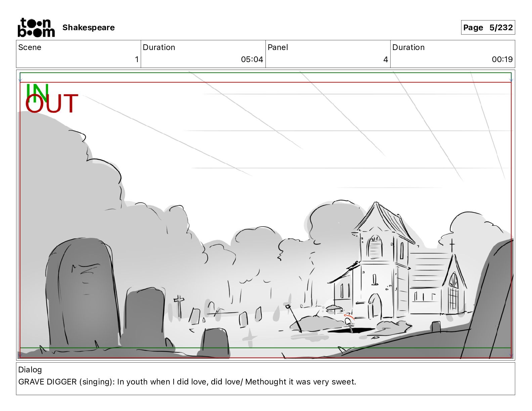Select the scene number value '1'
The image size is (532, 411).
(x=137, y=59)
